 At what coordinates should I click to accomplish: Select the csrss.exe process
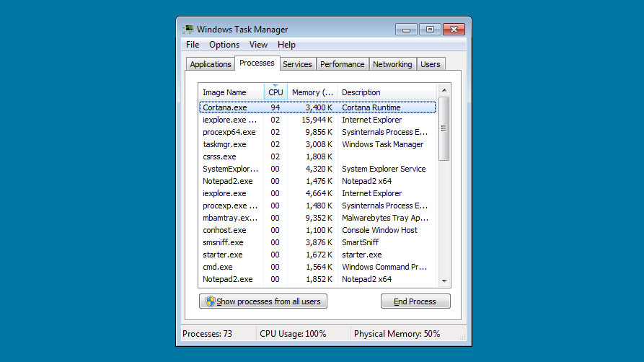[x=317, y=156]
